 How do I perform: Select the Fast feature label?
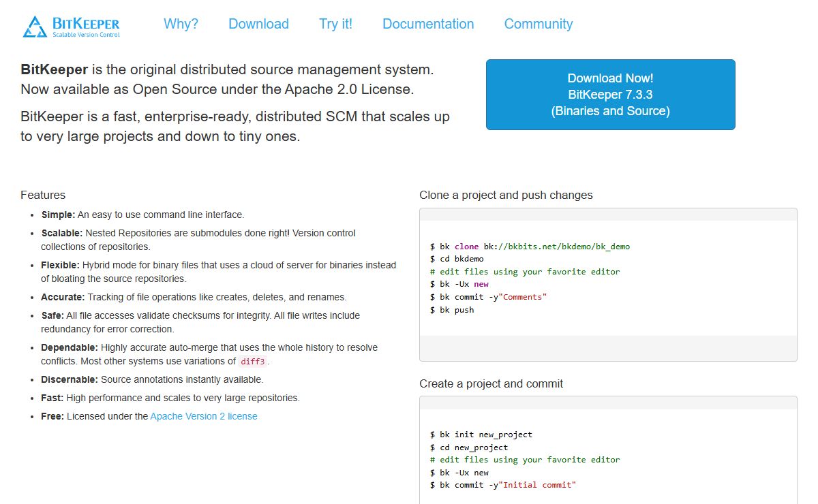(52, 398)
